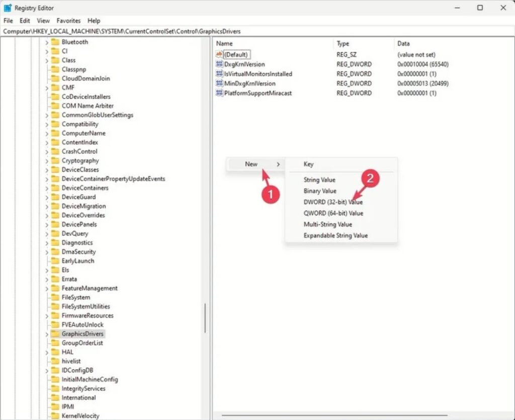Image resolution: width=515 pixels, height=420 pixels.
Task: Select the MinDxgKrnlVersion value icon
Action: coord(219,83)
